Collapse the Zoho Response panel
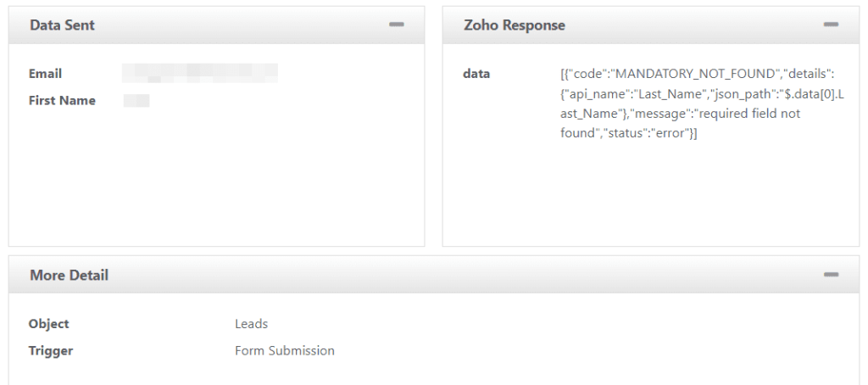 click(831, 25)
